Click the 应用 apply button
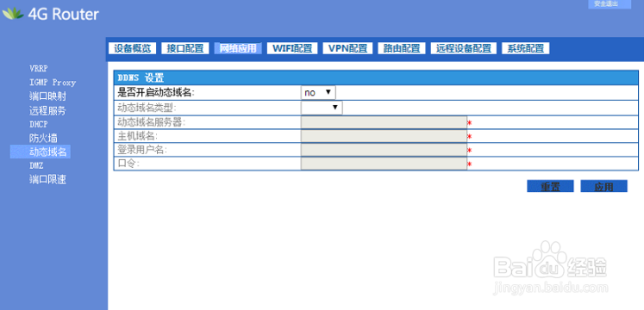 click(603, 186)
